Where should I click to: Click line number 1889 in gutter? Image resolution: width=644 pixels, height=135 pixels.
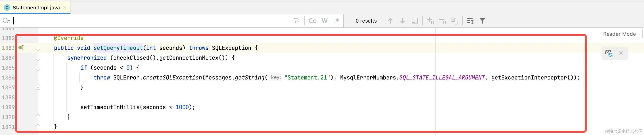pos(8,107)
